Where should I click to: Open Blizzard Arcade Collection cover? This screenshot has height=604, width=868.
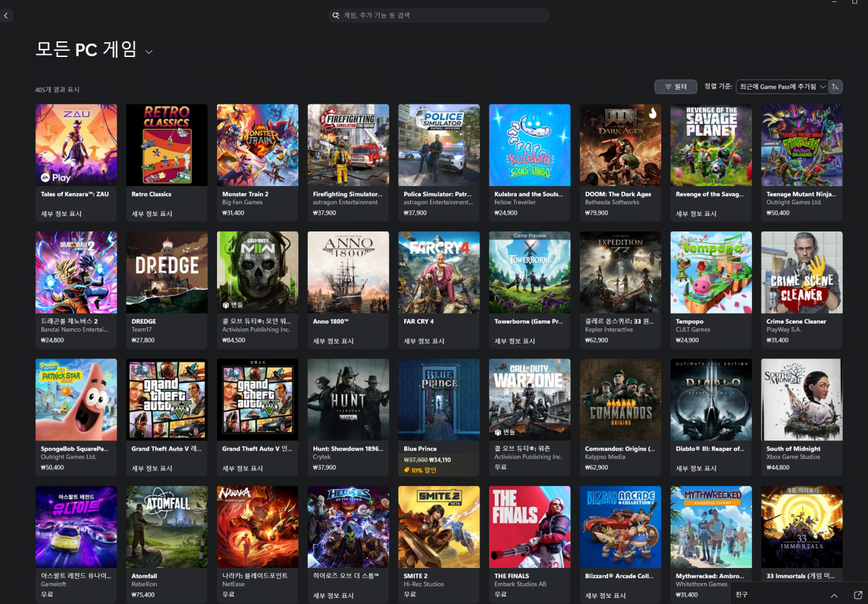[x=620, y=527]
